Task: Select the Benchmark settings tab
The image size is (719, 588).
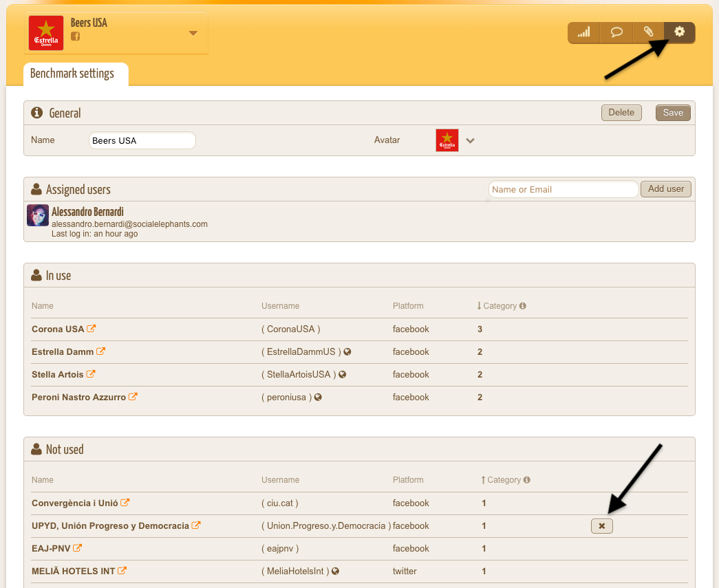Action: click(72, 74)
